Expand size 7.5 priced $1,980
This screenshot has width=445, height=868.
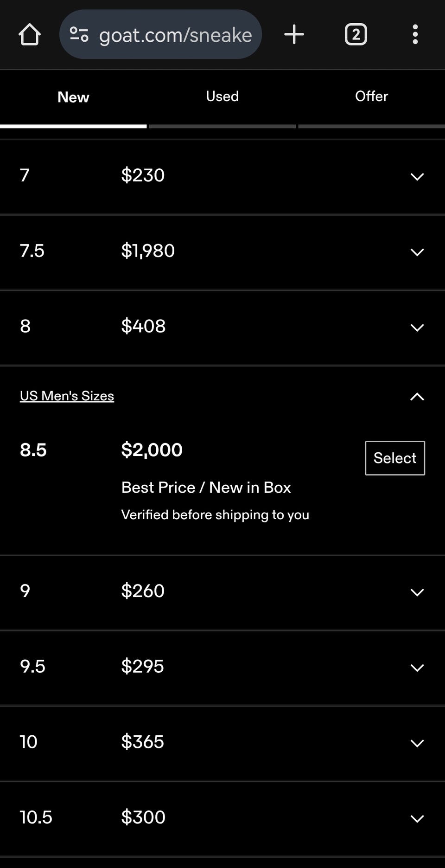(x=417, y=252)
